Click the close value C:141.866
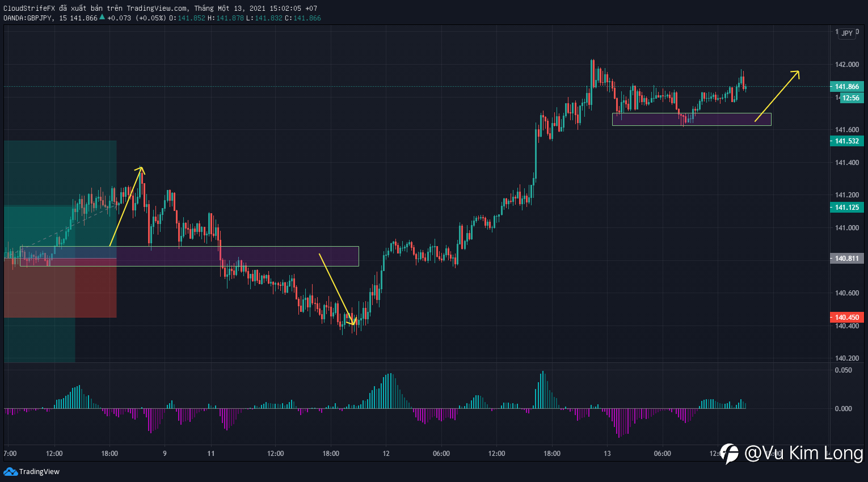Image resolution: width=868 pixels, height=482 pixels. click(303, 18)
